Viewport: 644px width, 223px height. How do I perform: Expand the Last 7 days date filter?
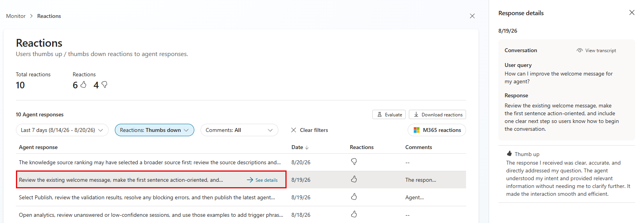pos(62,130)
